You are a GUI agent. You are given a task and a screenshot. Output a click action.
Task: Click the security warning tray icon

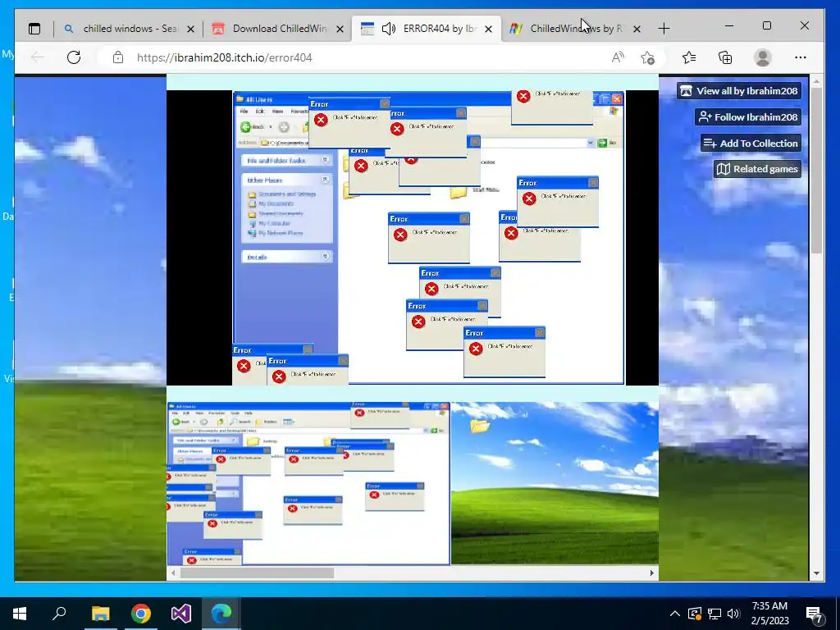pos(694,614)
